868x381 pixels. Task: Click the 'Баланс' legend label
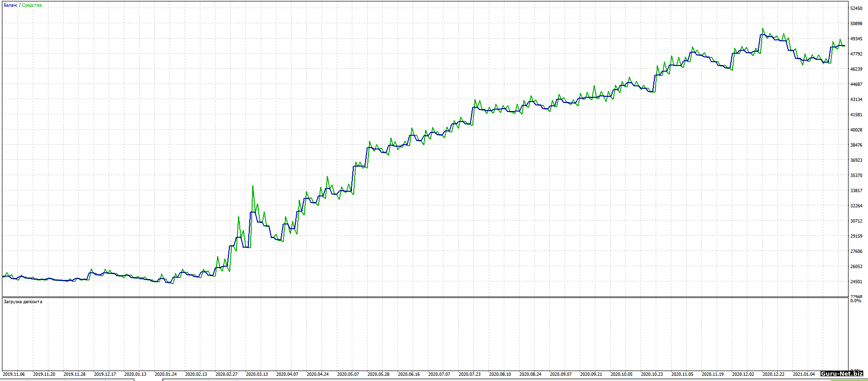pyautogui.click(x=10, y=5)
